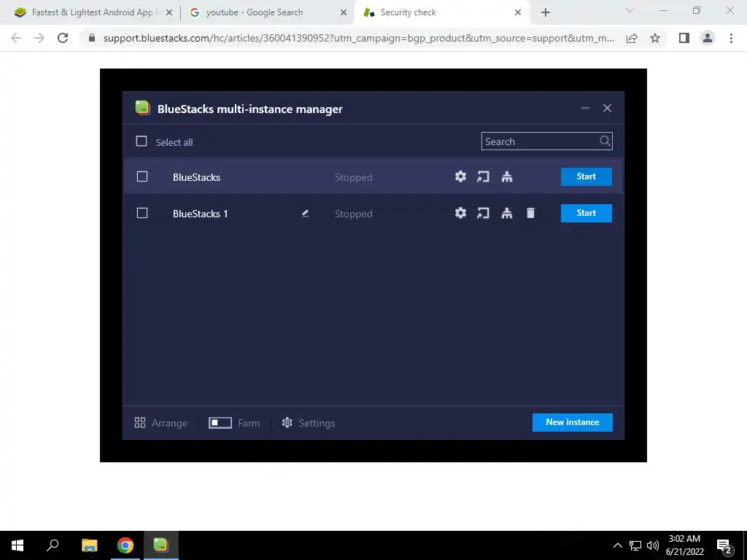This screenshot has height=560, width=747.
Task: Close the multi-instance manager dialog
Action: click(x=607, y=108)
